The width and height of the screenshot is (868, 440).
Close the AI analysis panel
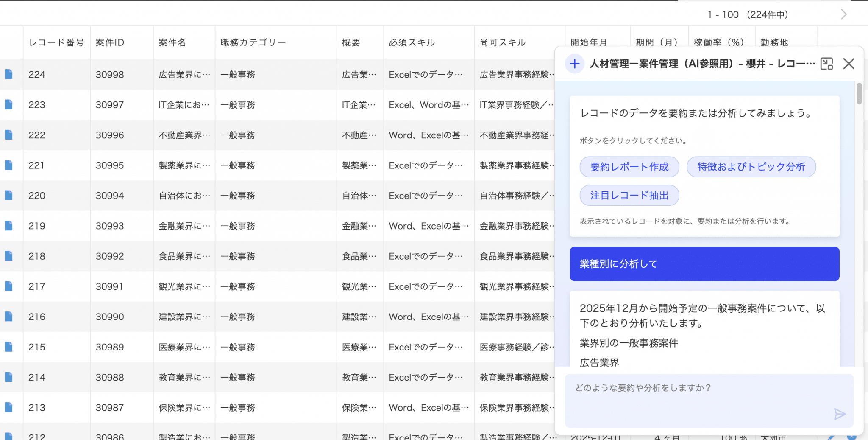(849, 64)
